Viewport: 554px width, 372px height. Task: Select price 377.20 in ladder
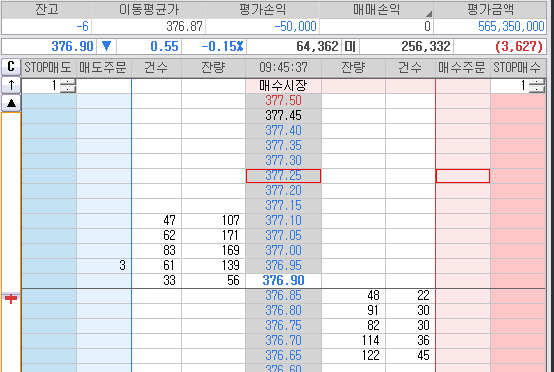pyautogui.click(x=283, y=191)
